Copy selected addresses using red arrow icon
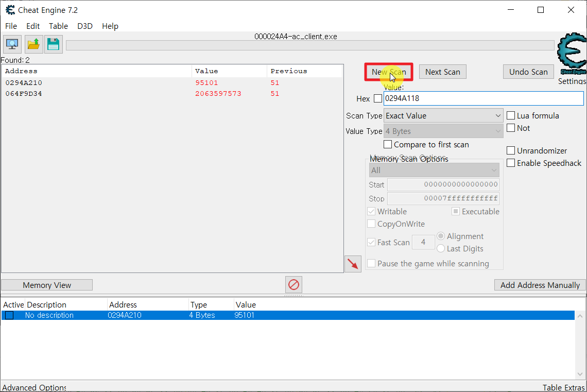The height and width of the screenshot is (392, 587). 353,264
